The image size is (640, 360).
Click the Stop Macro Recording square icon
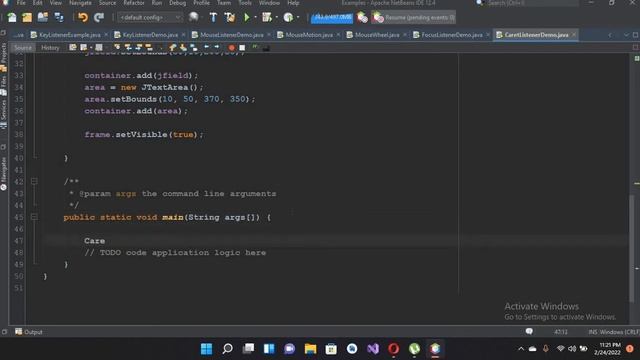tap(242, 48)
